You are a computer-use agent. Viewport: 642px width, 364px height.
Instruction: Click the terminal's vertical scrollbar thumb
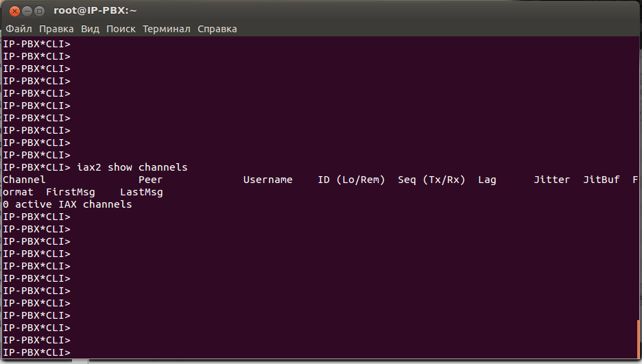click(639, 339)
